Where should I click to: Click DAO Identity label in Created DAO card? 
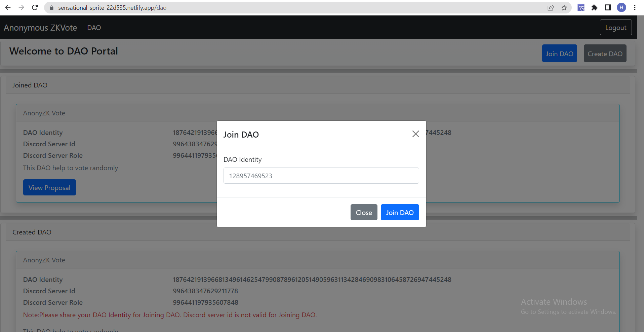(x=43, y=280)
